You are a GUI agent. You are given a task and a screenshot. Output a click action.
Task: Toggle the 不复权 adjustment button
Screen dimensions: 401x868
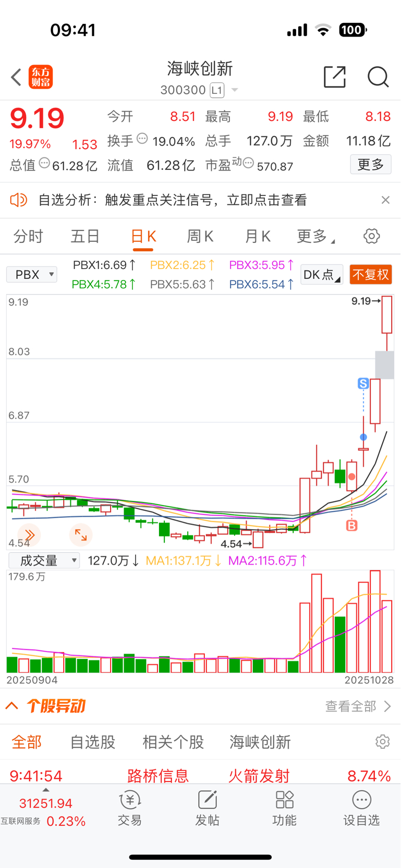(x=371, y=275)
